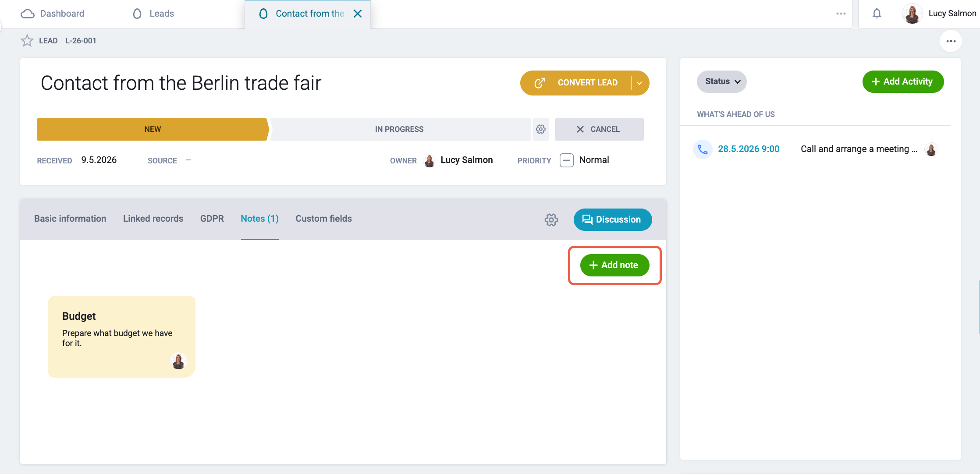980x474 pixels.
Task: Set lead stage to In Progress
Action: point(399,129)
